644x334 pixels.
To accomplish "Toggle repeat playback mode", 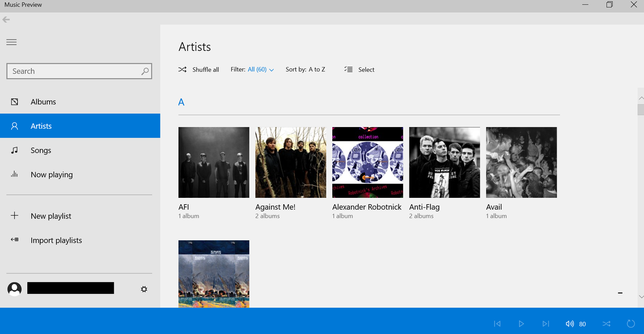I will (631, 323).
